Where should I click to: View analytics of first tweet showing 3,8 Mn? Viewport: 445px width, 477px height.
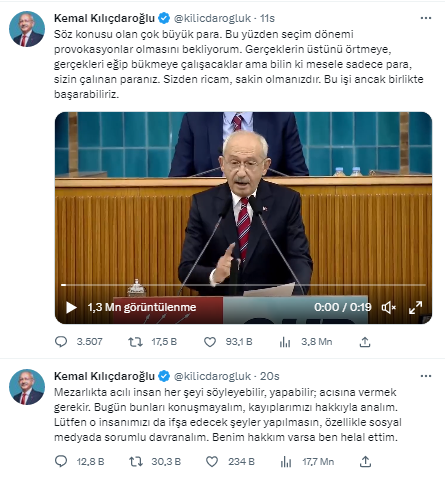coord(285,342)
